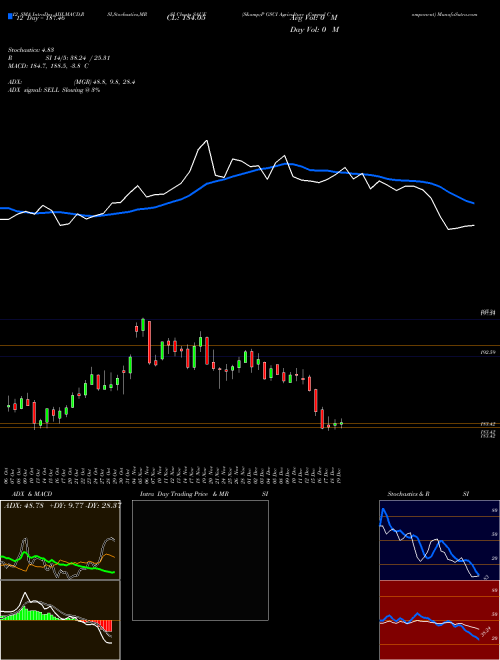The image size is (500, 660).
Task: Click the red RSI chart panel
Action: pyautogui.click(x=439, y=620)
